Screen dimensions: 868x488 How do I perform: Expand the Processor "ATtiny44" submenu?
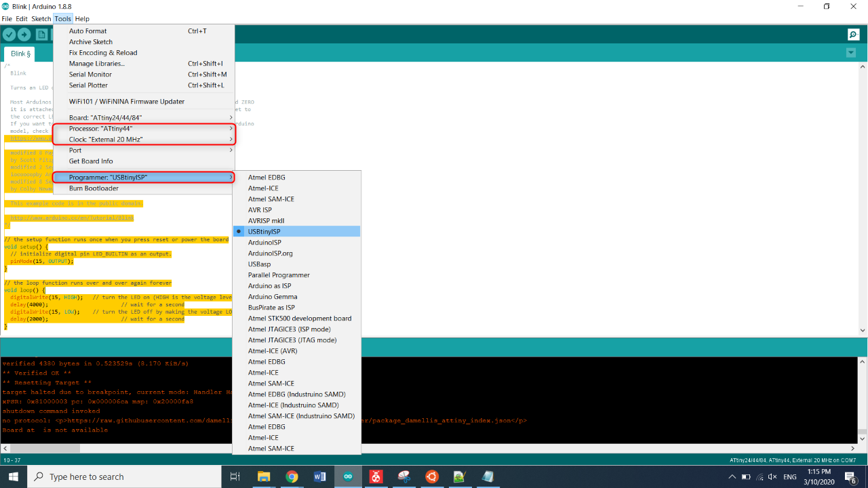[x=144, y=129]
